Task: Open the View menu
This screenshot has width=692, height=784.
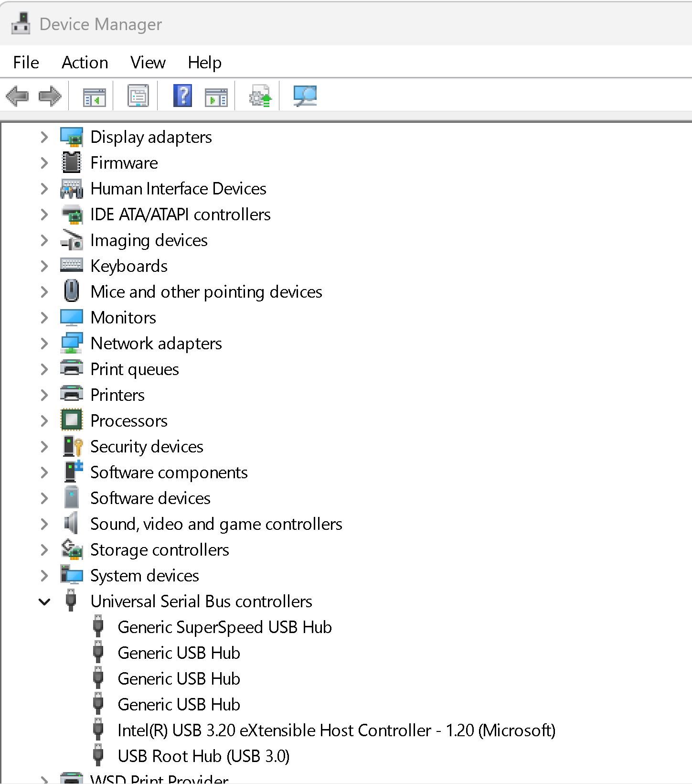Action: coord(148,63)
